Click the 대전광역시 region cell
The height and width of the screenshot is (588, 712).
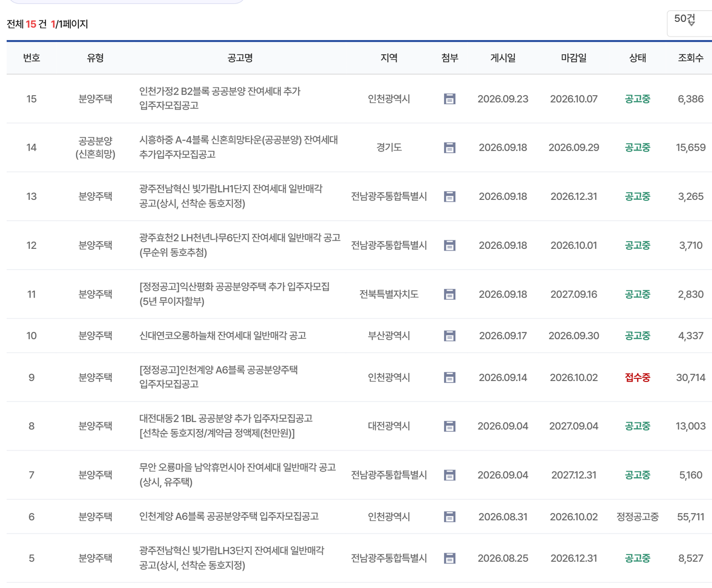coord(389,426)
